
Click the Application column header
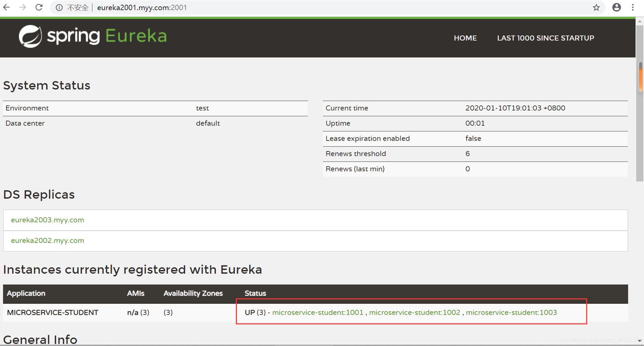(x=26, y=293)
